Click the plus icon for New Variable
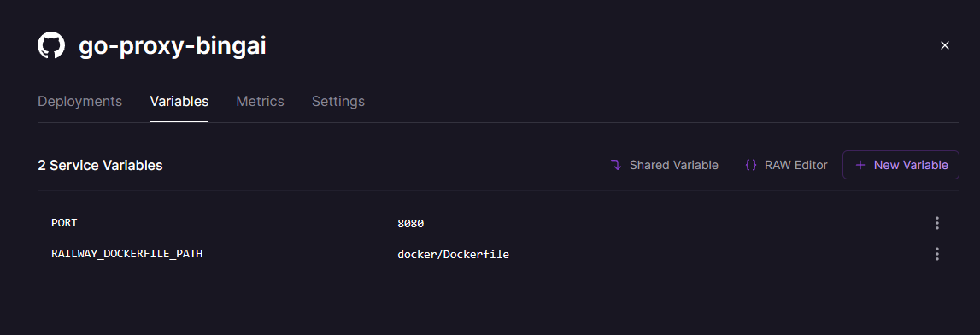Screen dimensions: 980x335 (x=860, y=165)
